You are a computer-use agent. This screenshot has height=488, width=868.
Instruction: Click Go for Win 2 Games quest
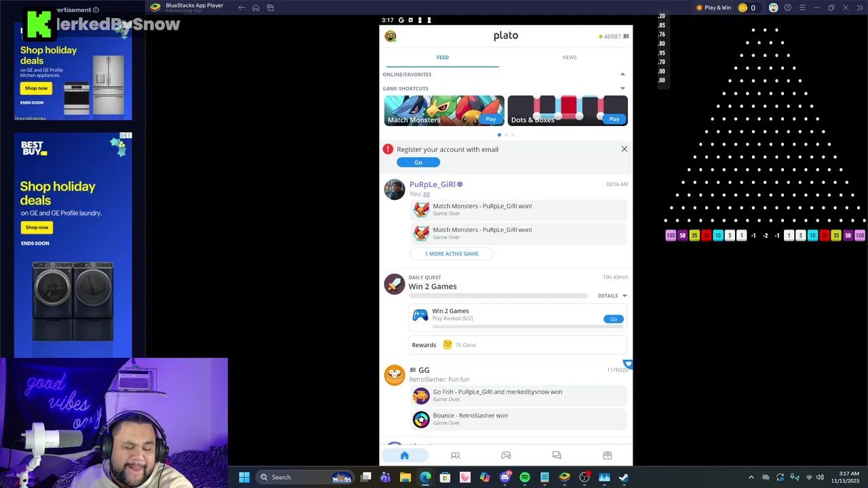coord(613,319)
